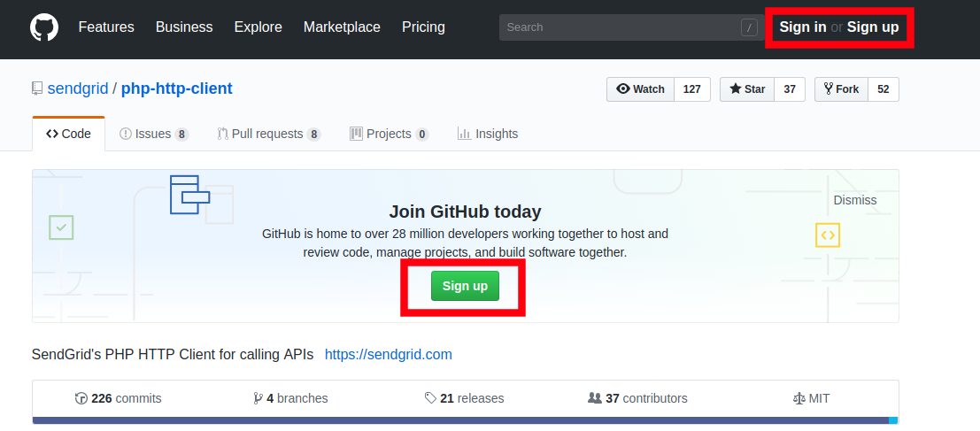Fork the repository
980x431 pixels.
click(x=841, y=89)
